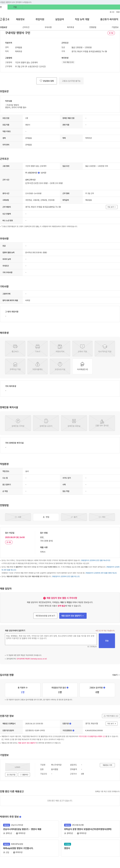
Task: Open 지도 보기 next to 근무 예정지
Action: 112,207
